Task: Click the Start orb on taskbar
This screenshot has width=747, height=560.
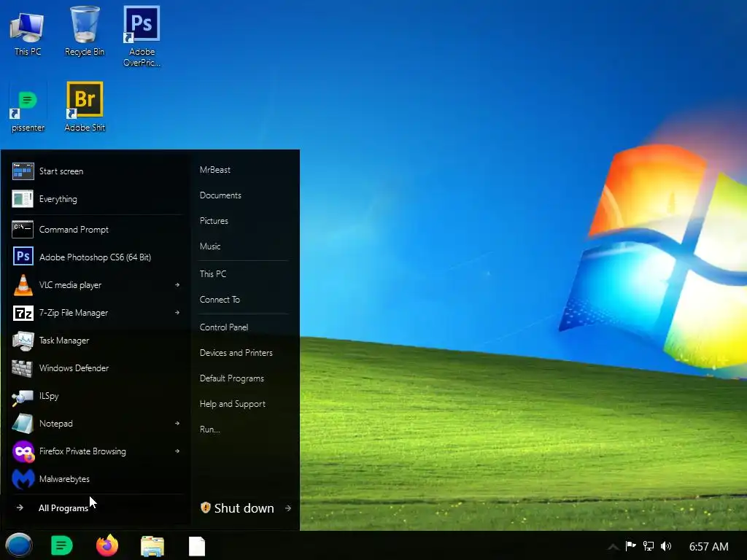Action: [x=18, y=545]
